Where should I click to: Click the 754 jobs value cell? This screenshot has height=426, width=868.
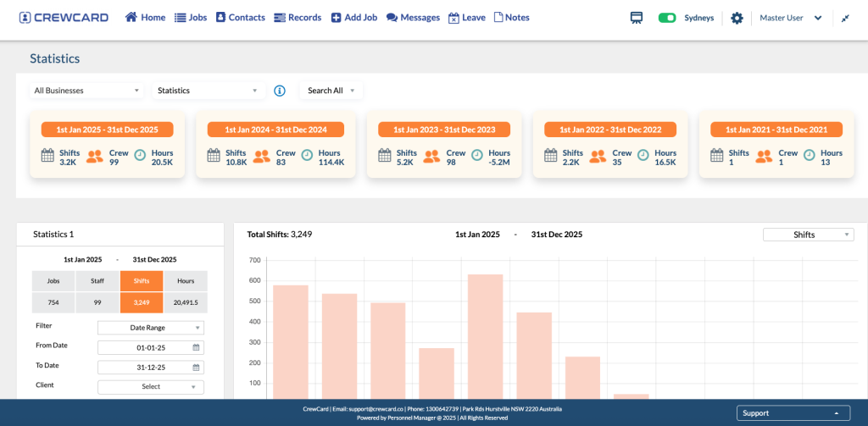point(53,302)
